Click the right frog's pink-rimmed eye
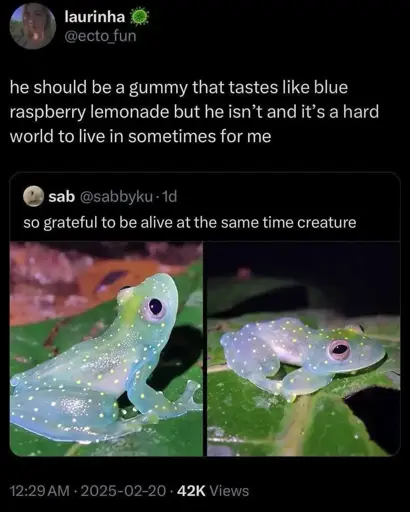 339,349
